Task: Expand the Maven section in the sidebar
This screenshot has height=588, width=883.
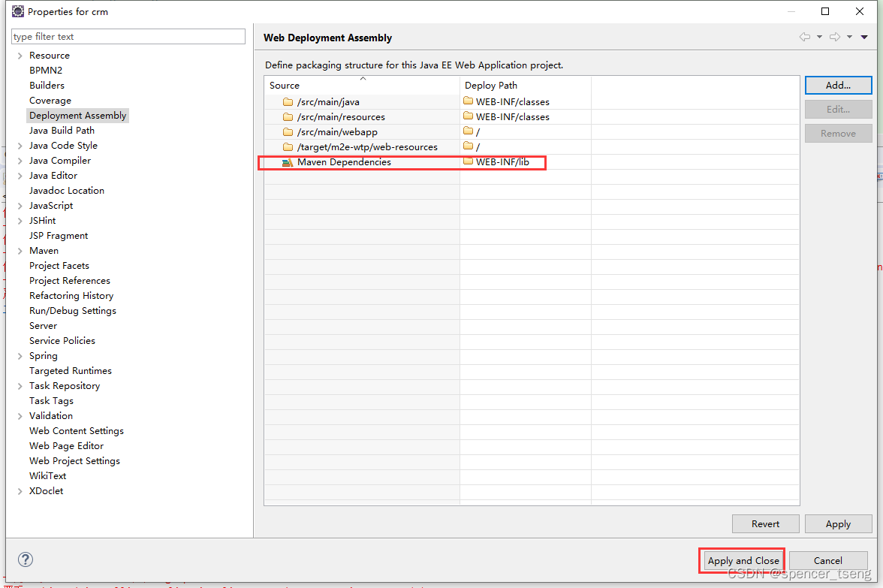Action: [19, 250]
